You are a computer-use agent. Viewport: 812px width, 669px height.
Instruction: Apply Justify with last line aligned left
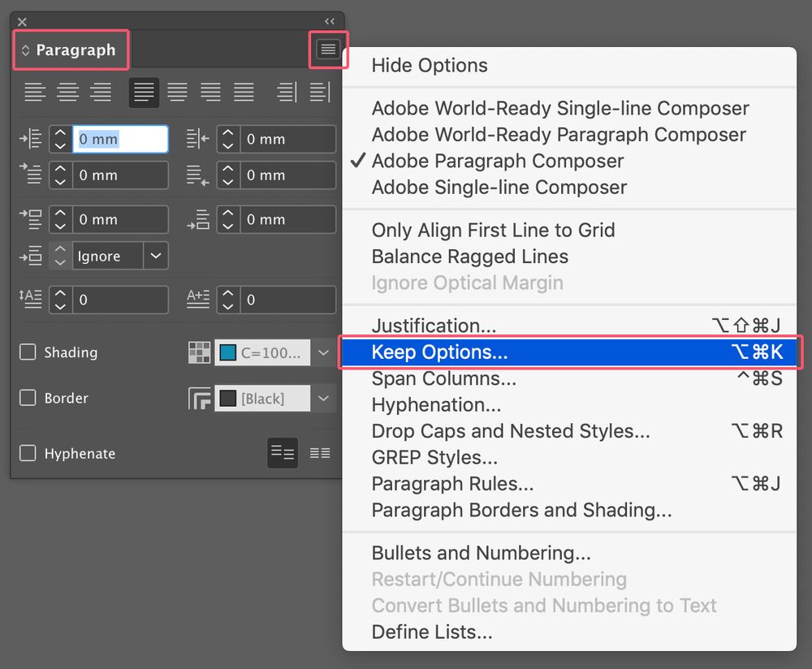click(x=144, y=93)
